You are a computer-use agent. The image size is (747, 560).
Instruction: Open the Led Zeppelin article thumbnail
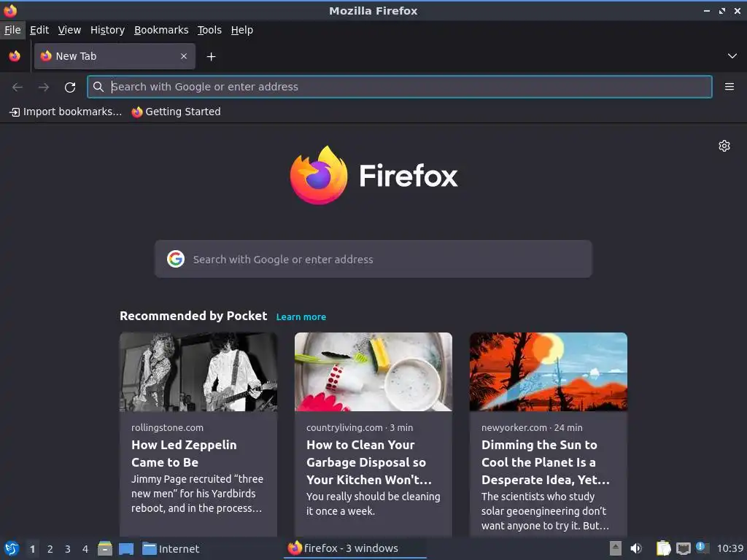[198, 372]
